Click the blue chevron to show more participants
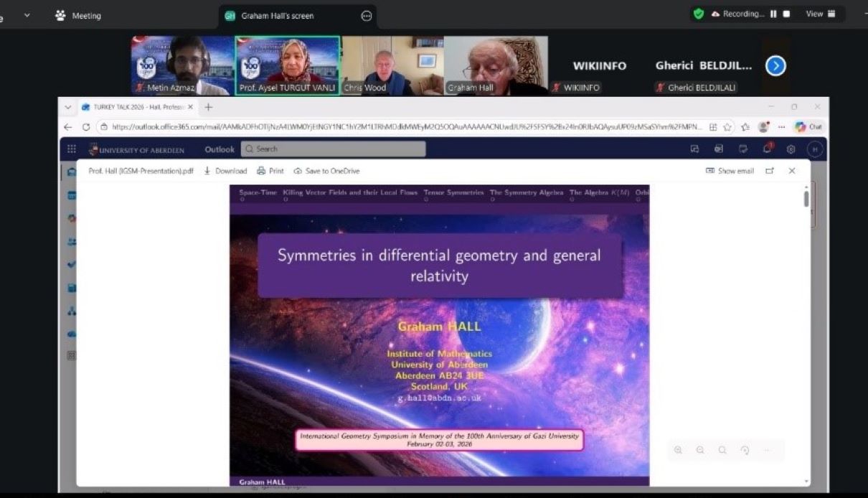Screen dimensions: 868x498 (775, 65)
